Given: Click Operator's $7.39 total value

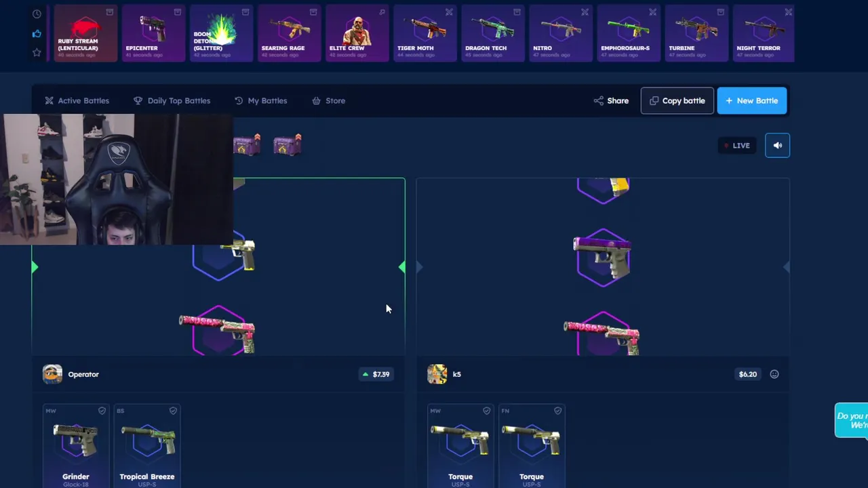Looking at the screenshot, I should 376,374.
